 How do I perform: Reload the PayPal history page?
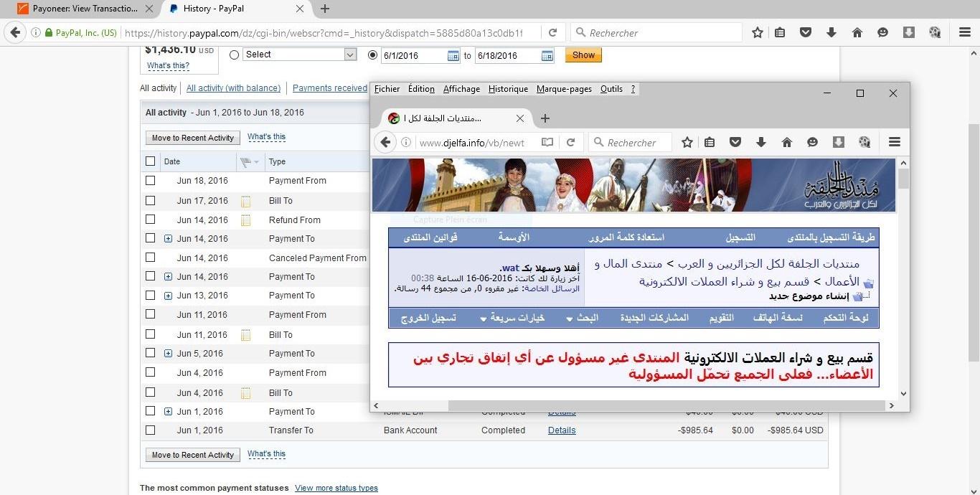[552, 32]
